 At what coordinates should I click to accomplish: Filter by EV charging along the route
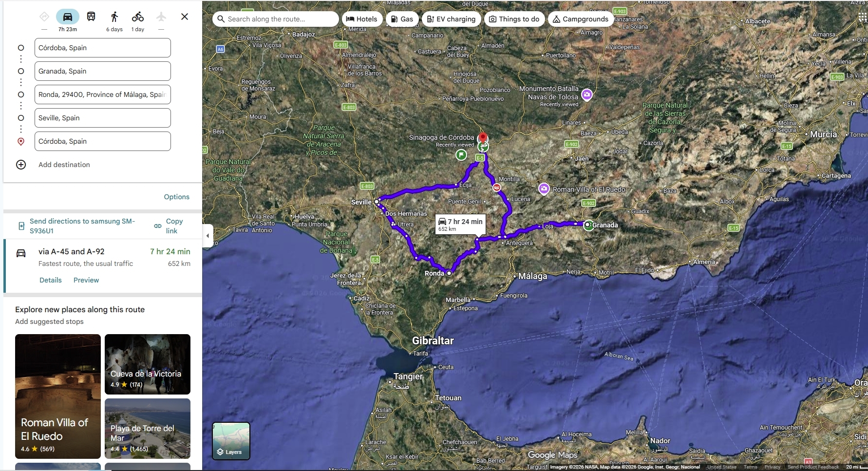tap(451, 19)
